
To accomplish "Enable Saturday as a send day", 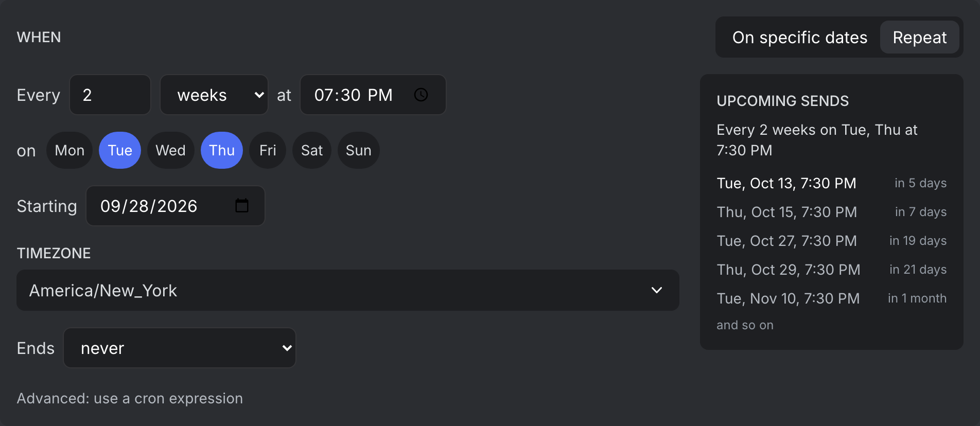I will (312, 150).
